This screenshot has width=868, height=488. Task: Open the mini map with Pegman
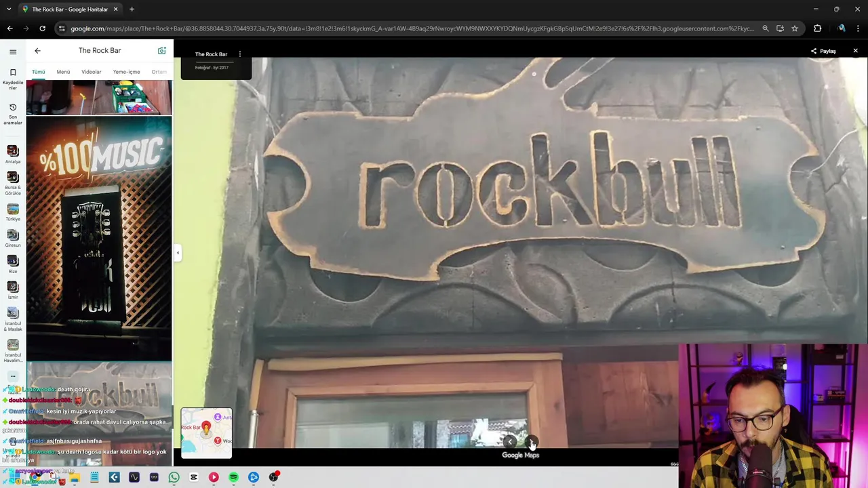coord(206,433)
